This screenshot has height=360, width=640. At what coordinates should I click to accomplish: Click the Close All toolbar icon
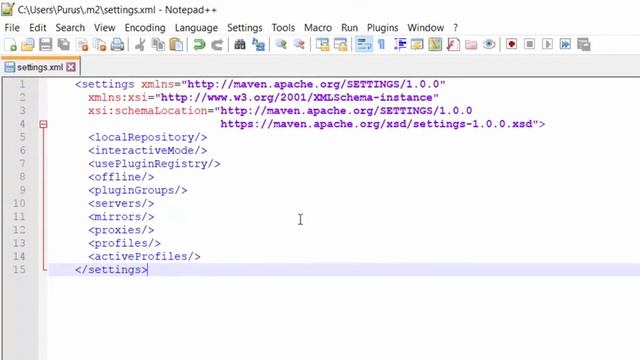click(x=100, y=44)
